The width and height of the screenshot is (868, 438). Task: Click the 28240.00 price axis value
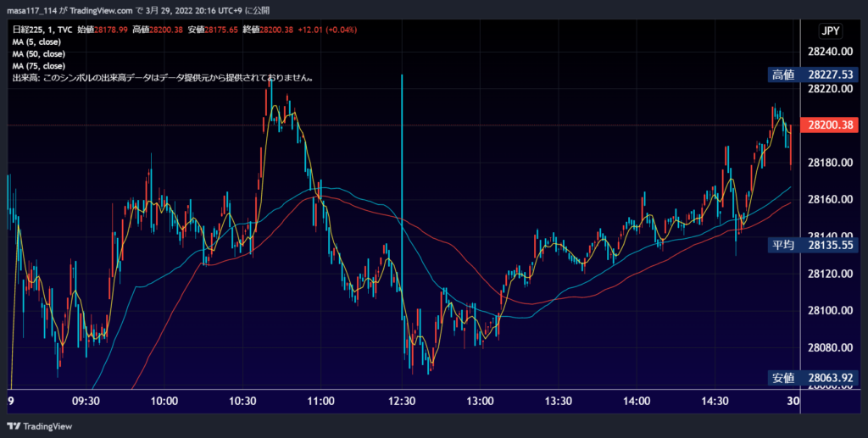click(x=831, y=52)
